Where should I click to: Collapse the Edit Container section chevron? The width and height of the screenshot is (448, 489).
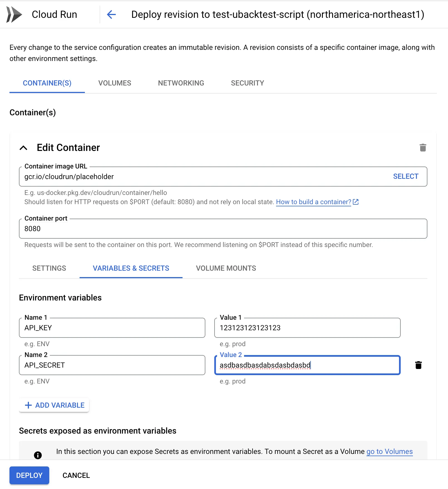pos(24,148)
